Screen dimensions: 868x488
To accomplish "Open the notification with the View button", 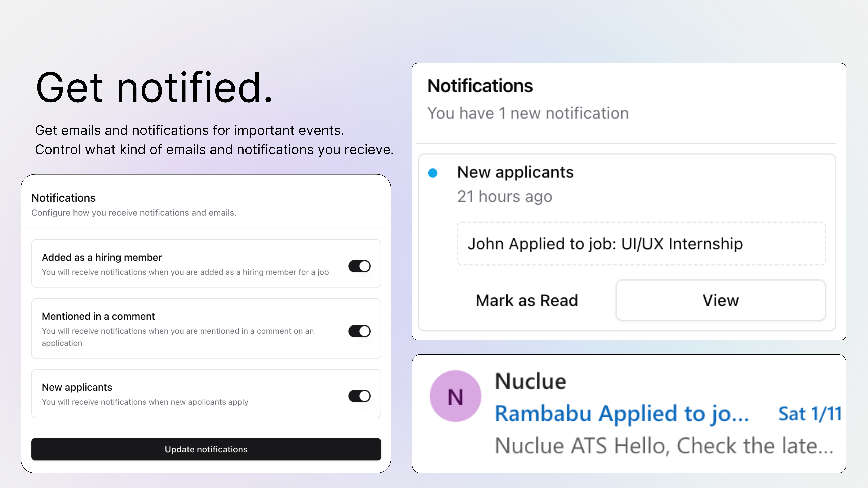I will click(721, 300).
